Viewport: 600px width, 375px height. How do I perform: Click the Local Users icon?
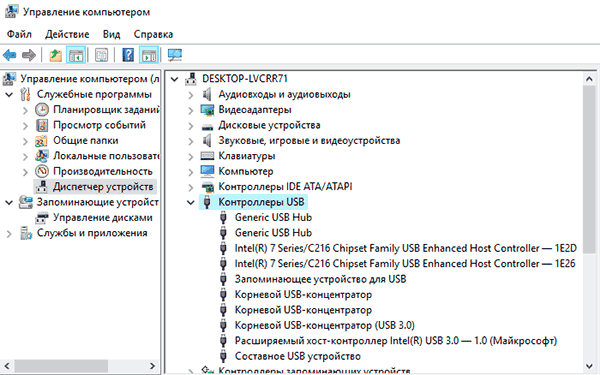(x=42, y=156)
